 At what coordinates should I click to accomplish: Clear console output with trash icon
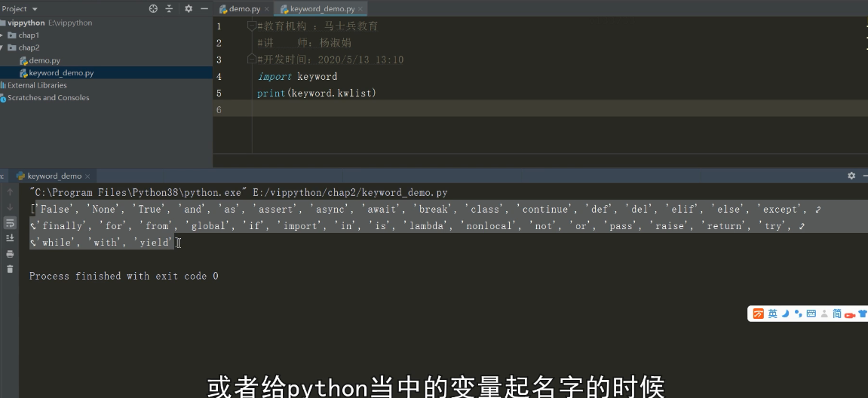10,269
